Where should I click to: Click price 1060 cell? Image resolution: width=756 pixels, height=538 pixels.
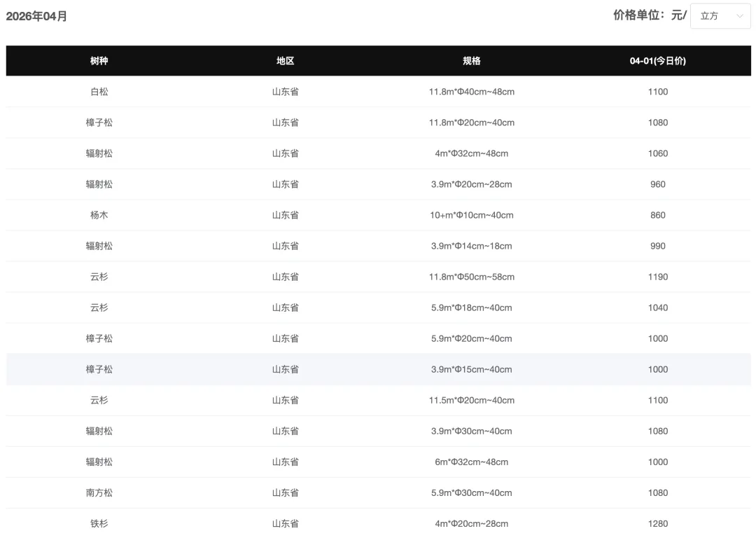pyautogui.click(x=657, y=153)
